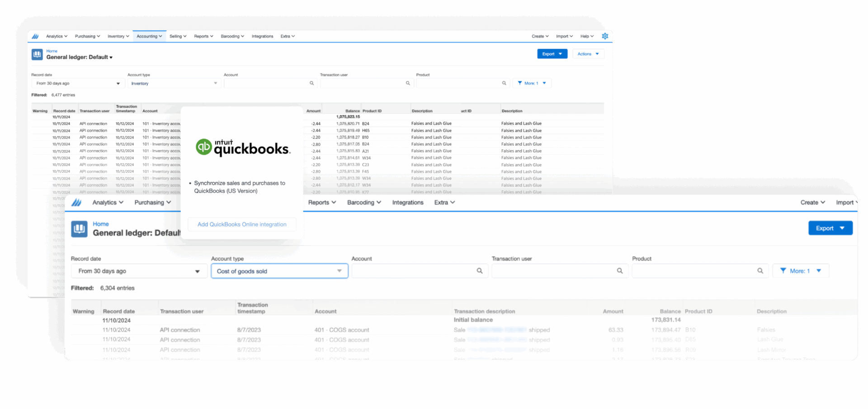Open the Accounting menu
Screen dimensions: 868x409
(x=149, y=36)
